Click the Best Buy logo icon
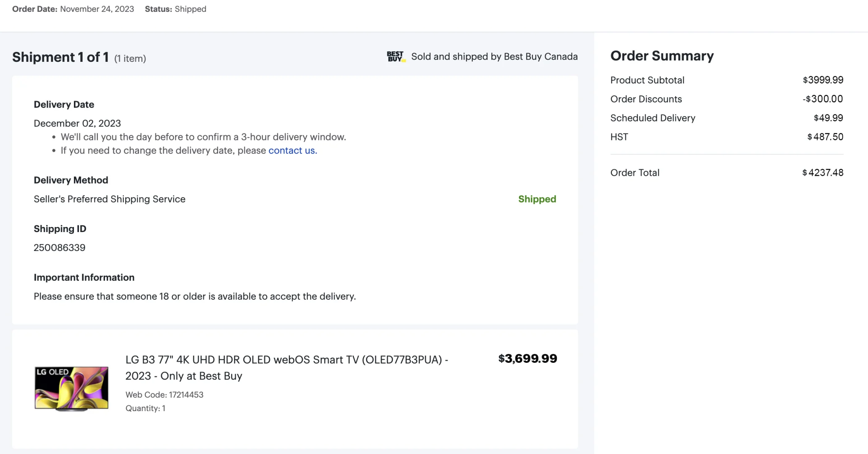This screenshot has width=868, height=454. (x=396, y=57)
